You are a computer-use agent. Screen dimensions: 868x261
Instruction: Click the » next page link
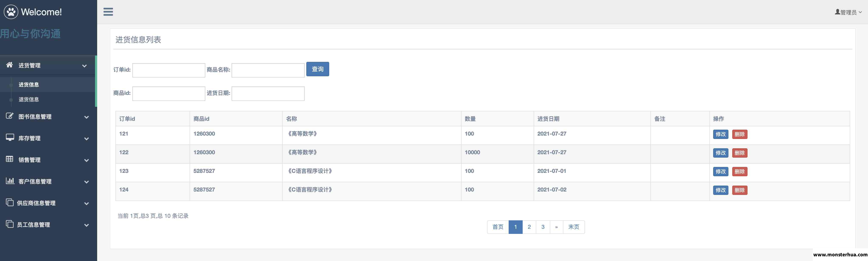pyautogui.click(x=556, y=227)
